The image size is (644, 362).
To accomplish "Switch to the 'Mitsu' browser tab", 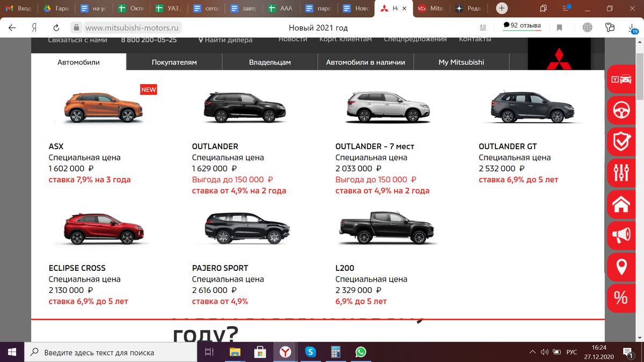I will point(431,9).
